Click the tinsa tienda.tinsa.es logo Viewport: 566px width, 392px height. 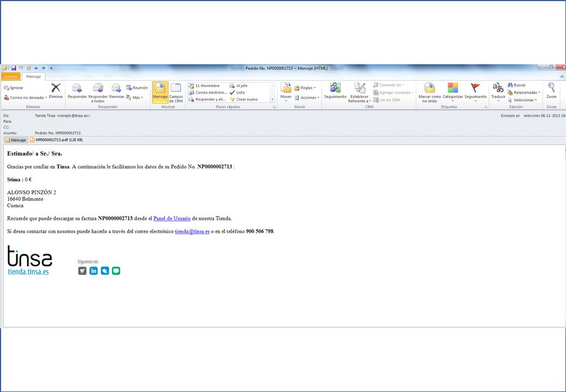pos(29,261)
